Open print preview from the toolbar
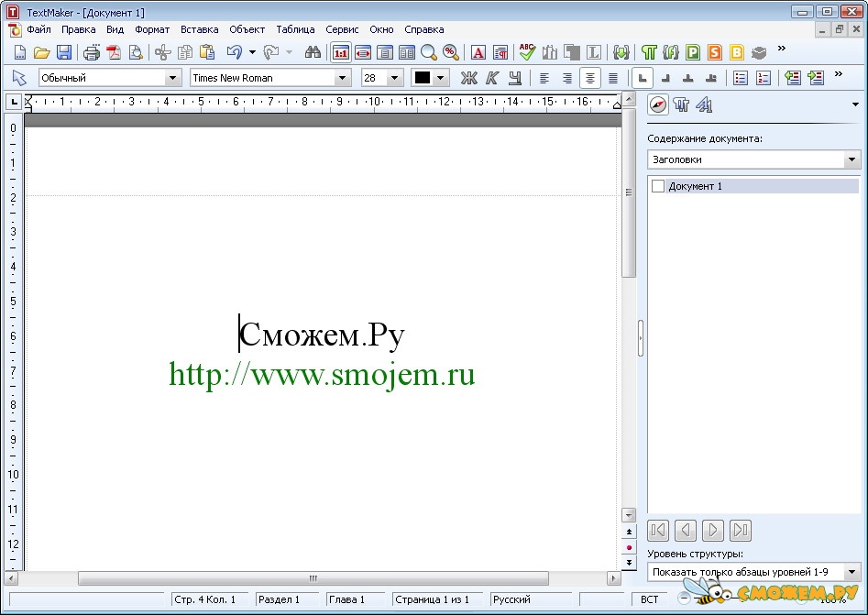The image size is (868, 615). pyautogui.click(x=136, y=52)
